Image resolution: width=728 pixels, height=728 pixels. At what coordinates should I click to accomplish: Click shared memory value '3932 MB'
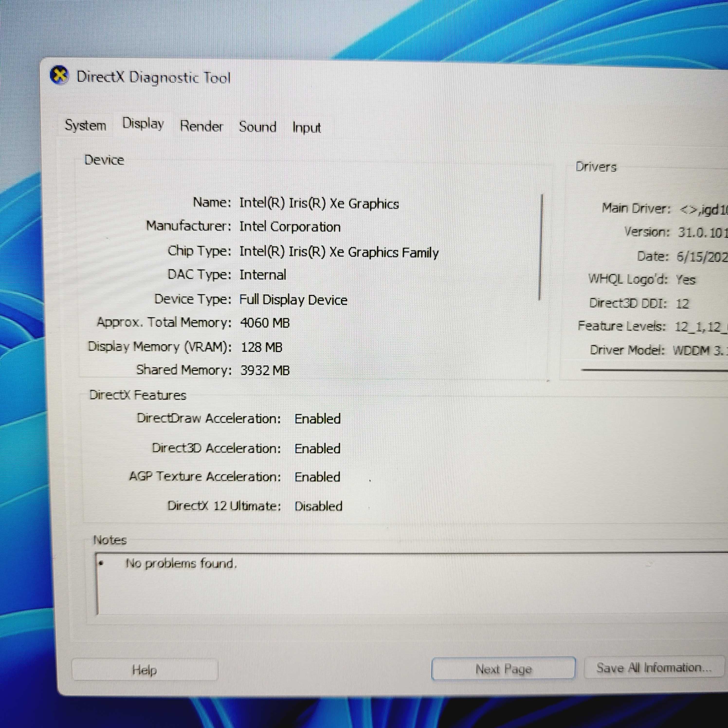tap(265, 370)
